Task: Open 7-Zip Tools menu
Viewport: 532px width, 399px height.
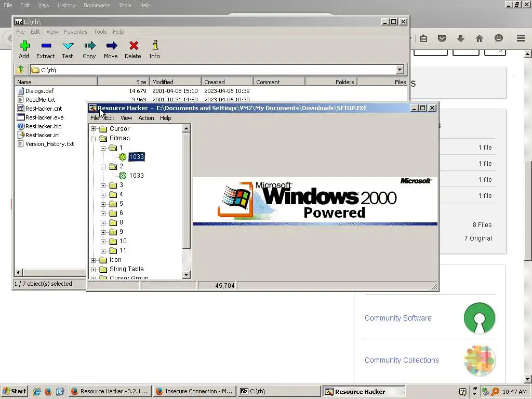Action: point(100,32)
